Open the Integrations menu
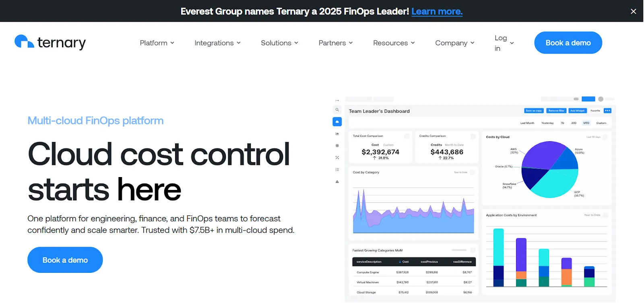Screen dimensions: 644x303 point(217,43)
